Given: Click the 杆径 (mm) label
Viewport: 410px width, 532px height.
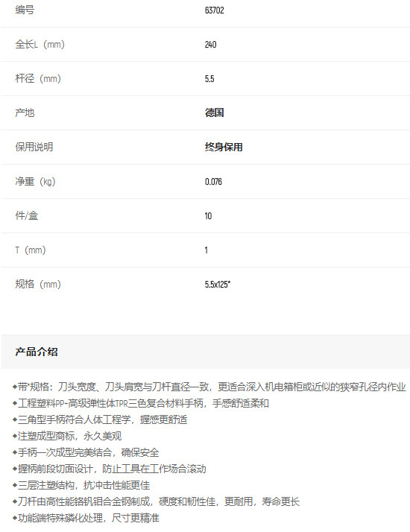Looking at the screenshot, I should tap(38, 79).
